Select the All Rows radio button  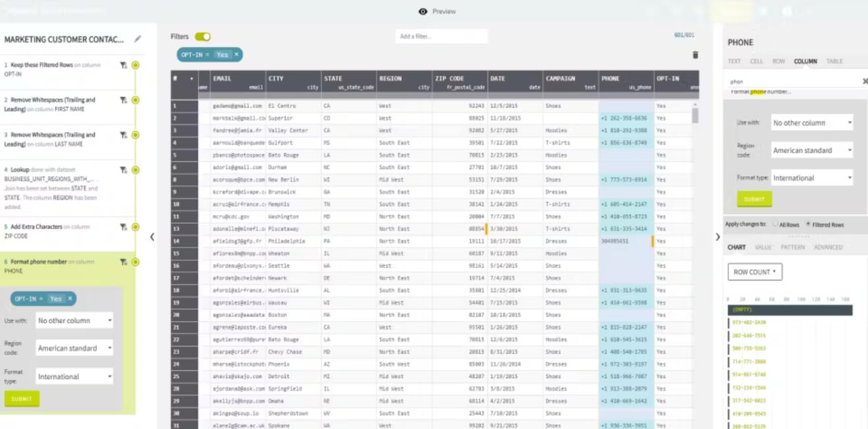pyautogui.click(x=775, y=224)
